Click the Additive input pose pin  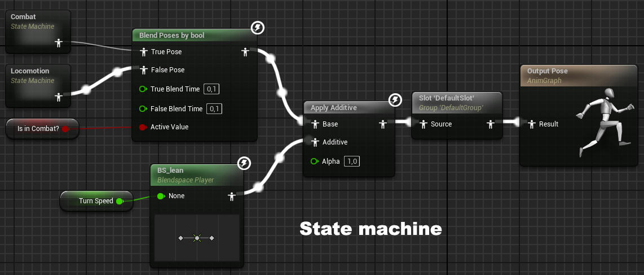[314, 142]
